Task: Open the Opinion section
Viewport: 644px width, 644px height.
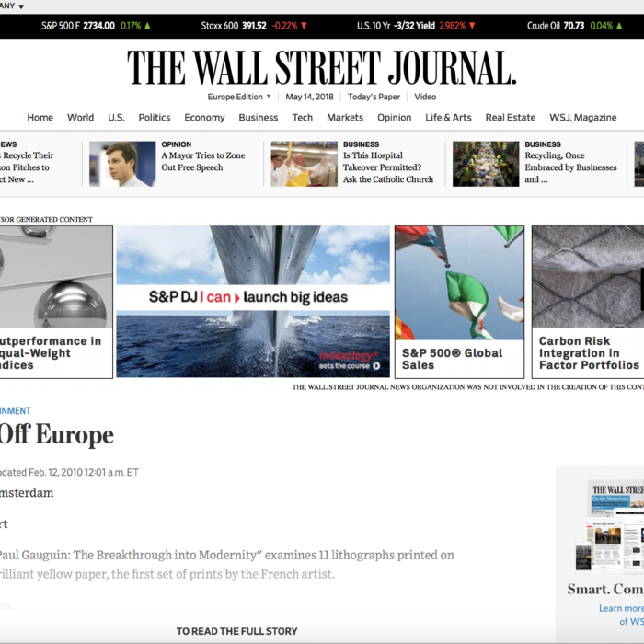Action: [x=395, y=118]
